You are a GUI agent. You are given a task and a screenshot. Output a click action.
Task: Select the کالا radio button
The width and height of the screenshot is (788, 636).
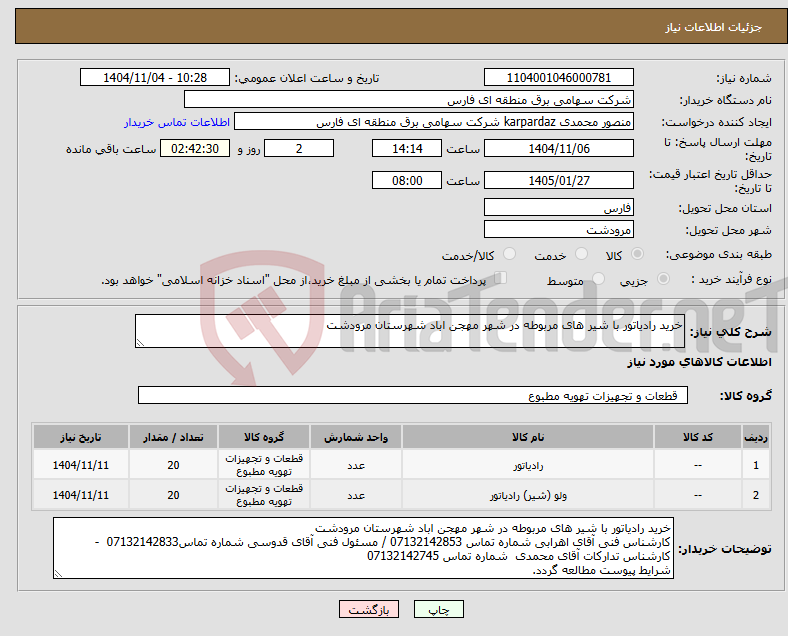637,254
